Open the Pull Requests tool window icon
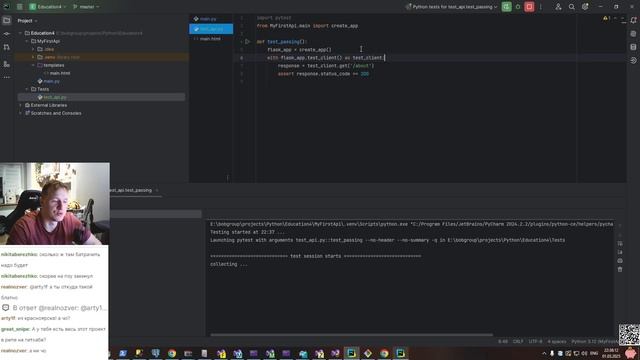Image resolution: width=640 pixels, height=360 pixels. click(7, 47)
